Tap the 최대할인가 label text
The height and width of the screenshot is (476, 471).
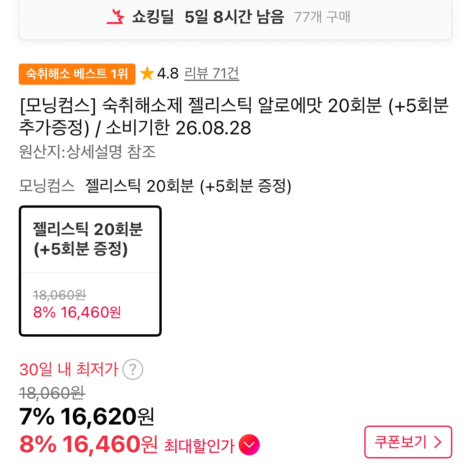(x=199, y=446)
